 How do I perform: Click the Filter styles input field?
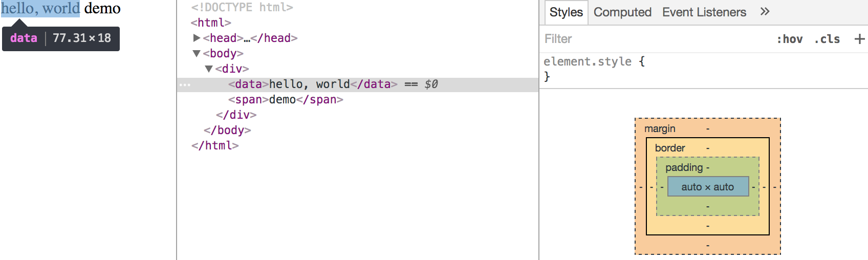tap(655, 39)
